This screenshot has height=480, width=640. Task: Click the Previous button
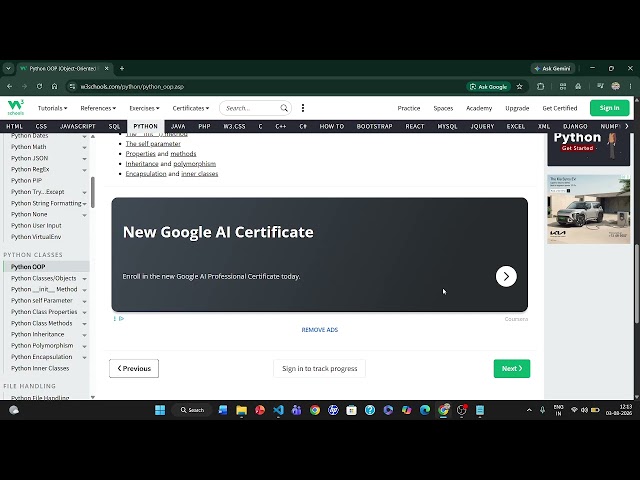[x=134, y=369]
